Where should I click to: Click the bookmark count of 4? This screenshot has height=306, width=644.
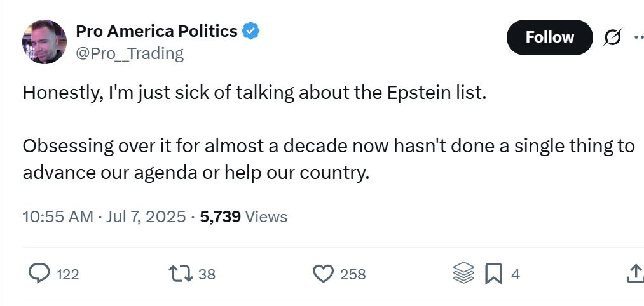[x=516, y=274]
